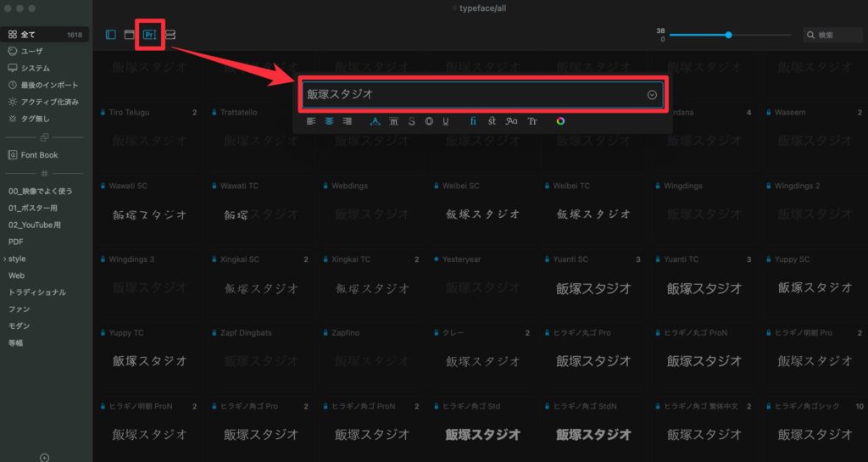Enable strikethrough S icon

coord(411,121)
